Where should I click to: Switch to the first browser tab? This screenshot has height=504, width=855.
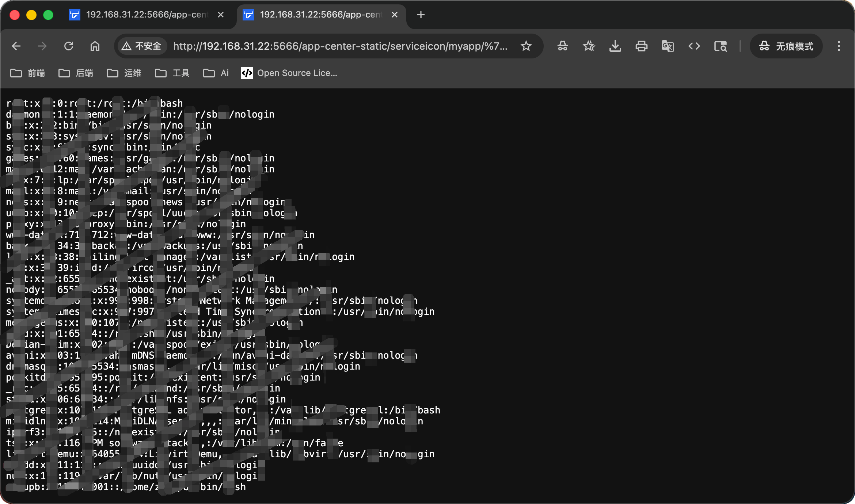click(146, 15)
